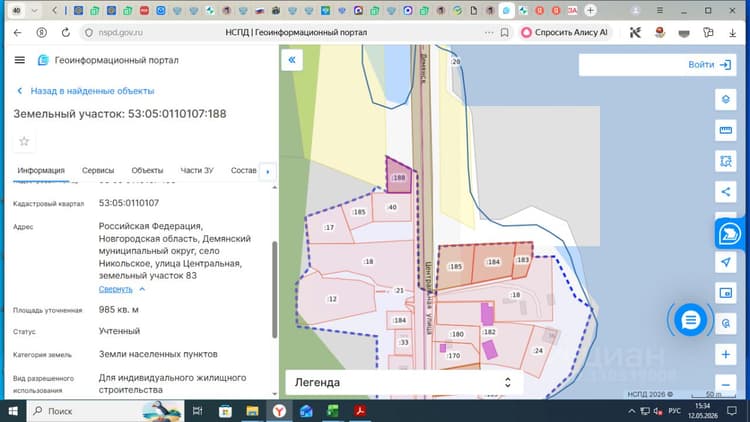Image resolution: width=750 pixels, height=422 pixels.
Task: Open Yandex Browser from the taskbar
Action: pyautogui.click(x=279, y=411)
